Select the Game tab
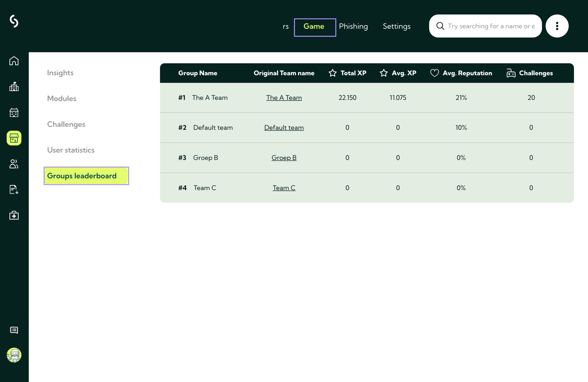Viewport: 588px width, 382px height. (314, 26)
